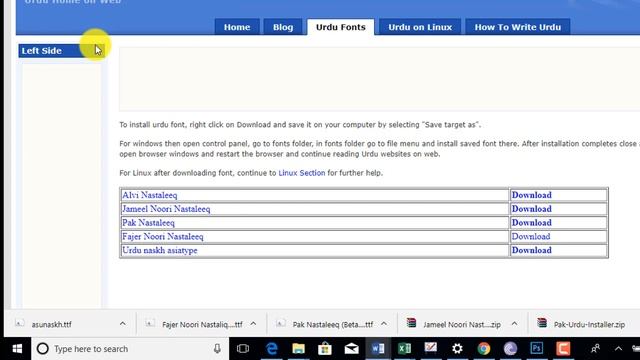Open the Windows Start menu
Viewport: 640px width, 360px height.
(17, 349)
